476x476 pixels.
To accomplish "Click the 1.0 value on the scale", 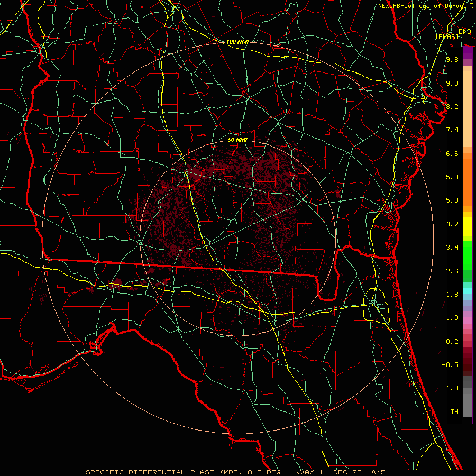I will (x=452, y=318).
